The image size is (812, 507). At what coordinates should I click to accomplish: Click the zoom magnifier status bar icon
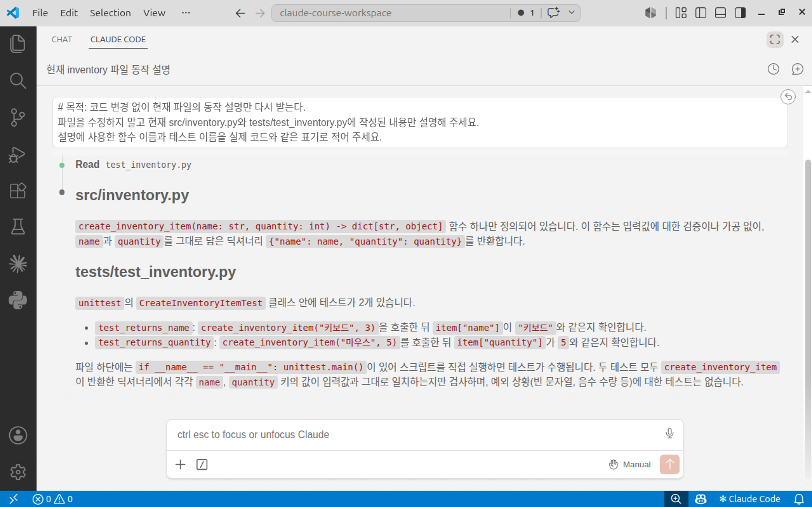pyautogui.click(x=676, y=499)
